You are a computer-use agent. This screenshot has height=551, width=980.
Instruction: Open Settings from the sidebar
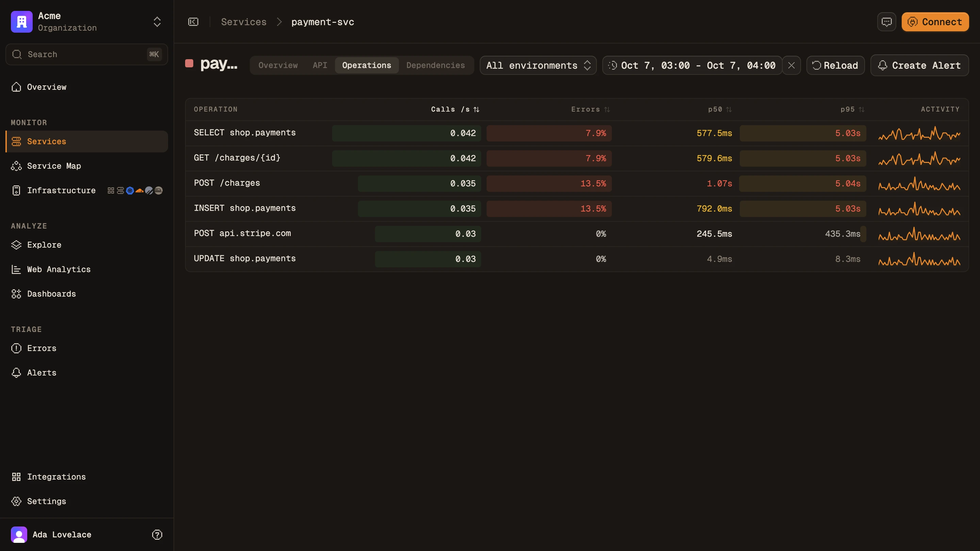[87, 501]
